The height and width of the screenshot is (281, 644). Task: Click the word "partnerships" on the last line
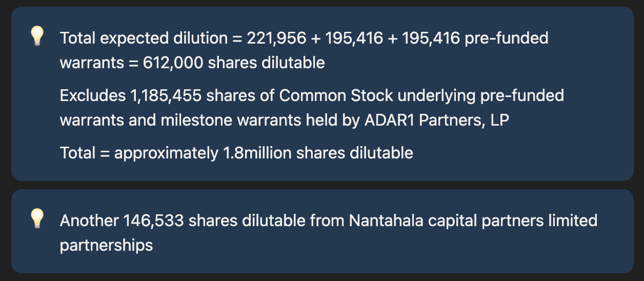tap(106, 245)
